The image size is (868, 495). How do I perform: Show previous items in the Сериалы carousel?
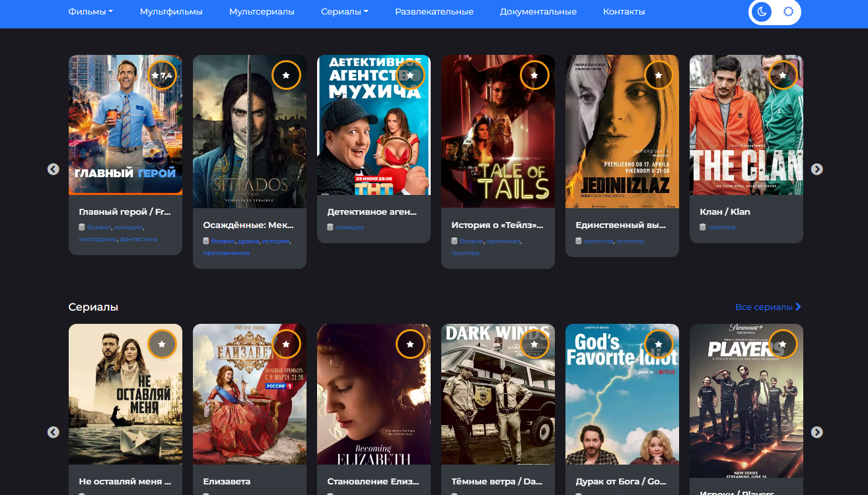point(54,432)
